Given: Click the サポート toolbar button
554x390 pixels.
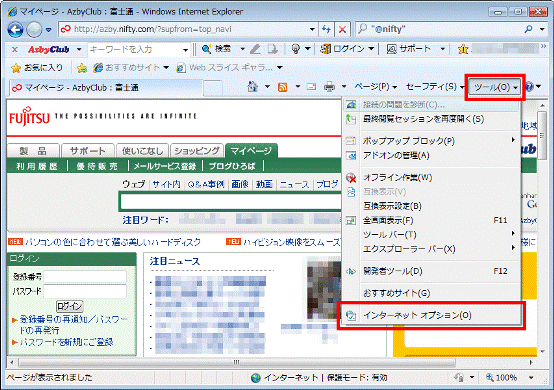Looking at the screenshot, I should [408, 49].
